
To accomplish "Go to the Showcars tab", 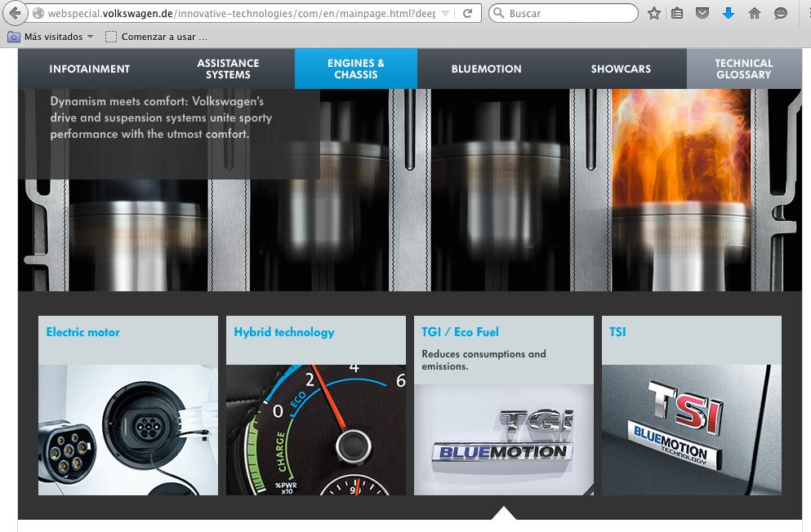I will [x=621, y=69].
